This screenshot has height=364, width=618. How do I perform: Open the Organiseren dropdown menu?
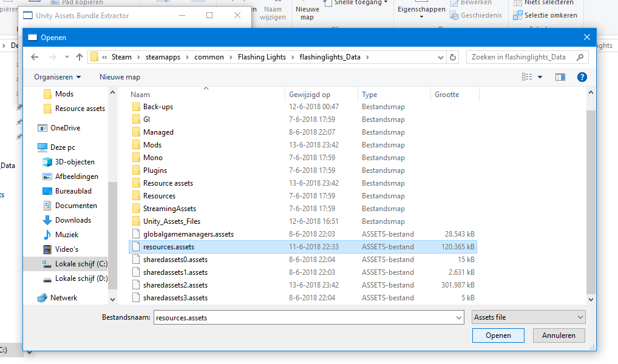(57, 77)
